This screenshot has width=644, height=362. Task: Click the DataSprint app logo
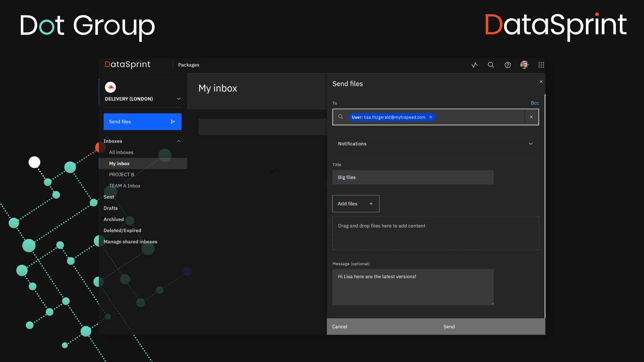point(127,64)
